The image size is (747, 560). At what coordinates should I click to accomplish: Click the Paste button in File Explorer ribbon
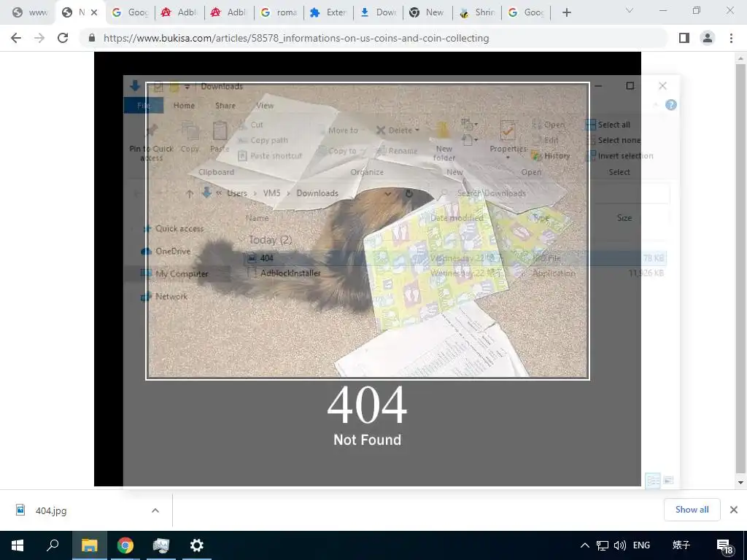(220, 137)
